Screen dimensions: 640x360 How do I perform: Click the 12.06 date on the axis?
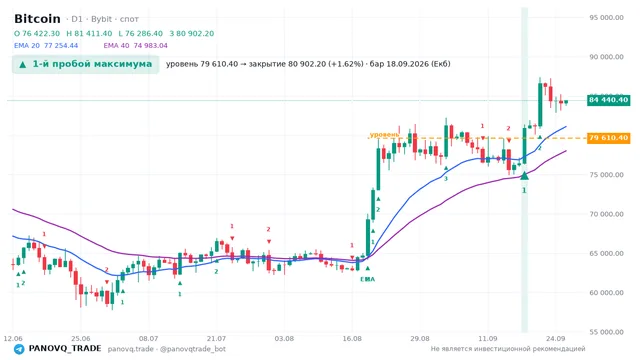13,338
